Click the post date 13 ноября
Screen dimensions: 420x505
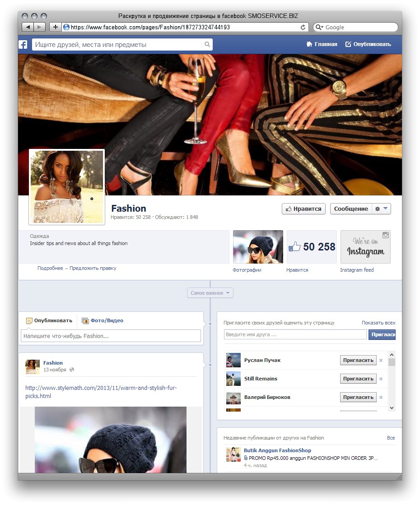55,370
